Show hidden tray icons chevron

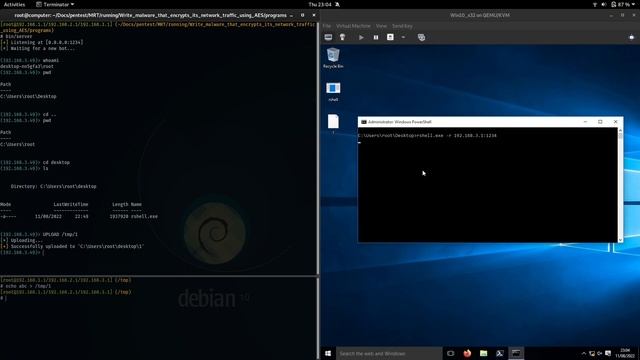[584, 353]
